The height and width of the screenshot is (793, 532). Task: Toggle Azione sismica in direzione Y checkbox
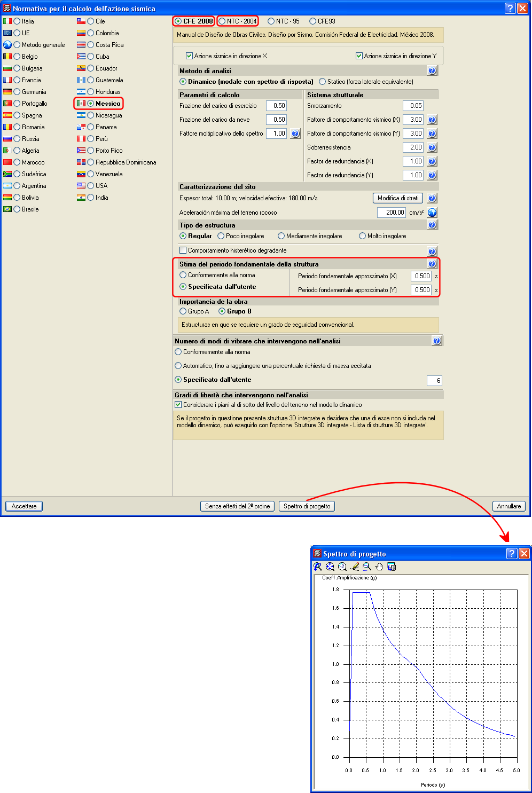[x=359, y=56]
